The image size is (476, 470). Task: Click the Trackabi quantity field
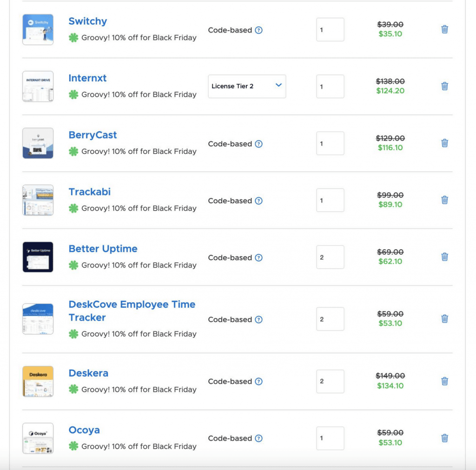click(x=330, y=200)
